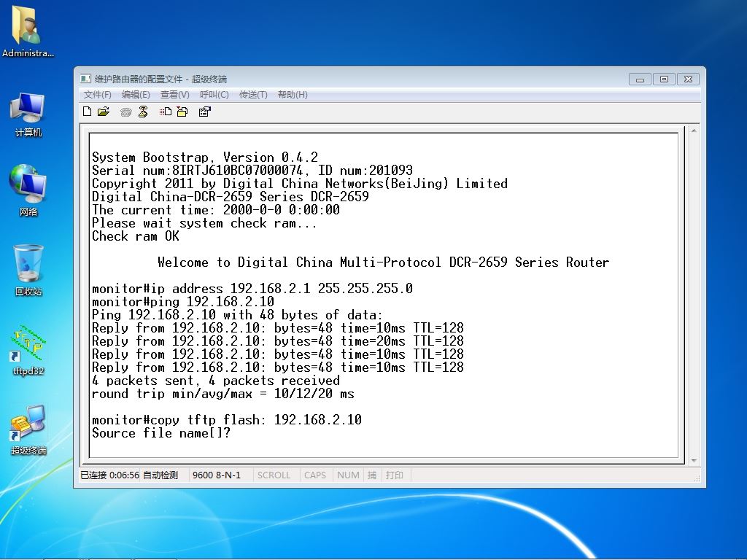Click the 捕 capture indicator in status bar
Image resolution: width=747 pixels, height=560 pixels.
[x=372, y=475]
